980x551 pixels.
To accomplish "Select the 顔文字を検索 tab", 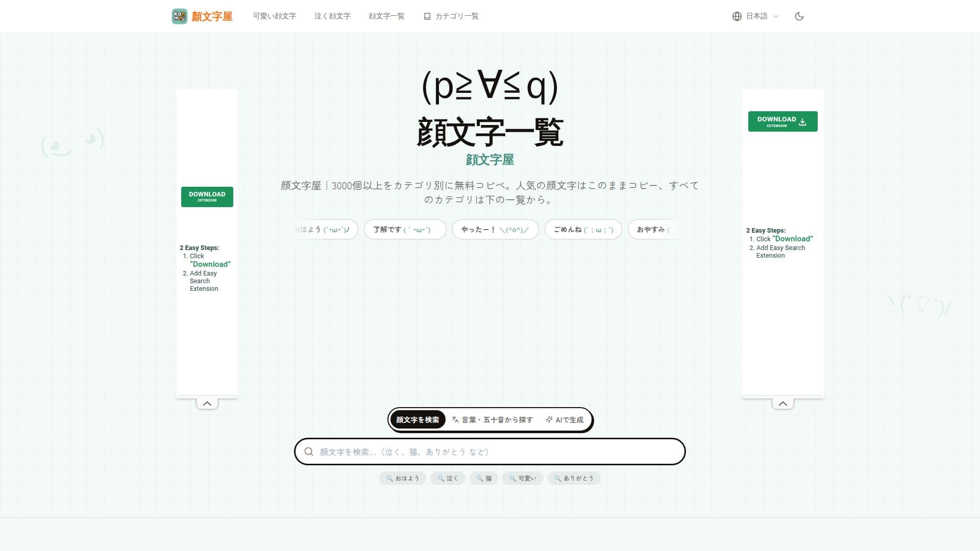I will point(418,420).
